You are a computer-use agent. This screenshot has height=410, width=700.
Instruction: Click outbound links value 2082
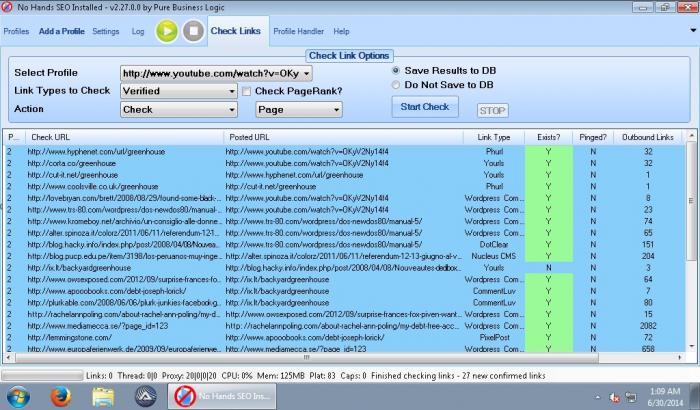point(648,326)
